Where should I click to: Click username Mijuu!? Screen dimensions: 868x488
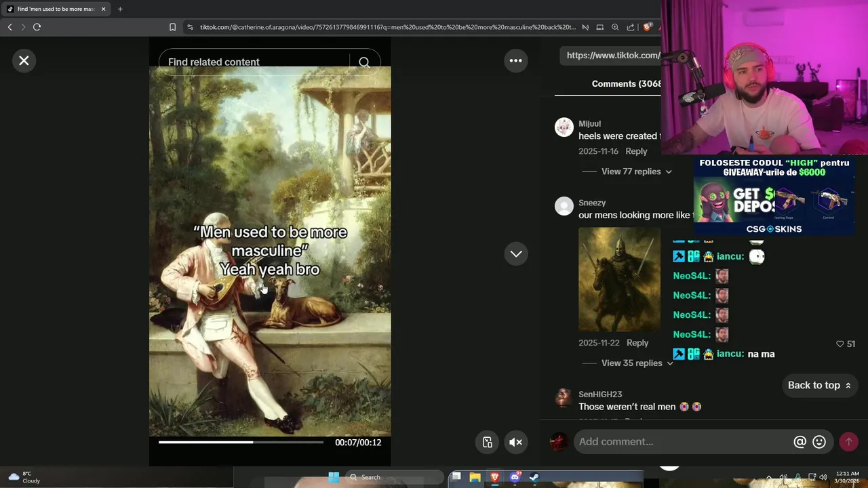click(x=589, y=124)
